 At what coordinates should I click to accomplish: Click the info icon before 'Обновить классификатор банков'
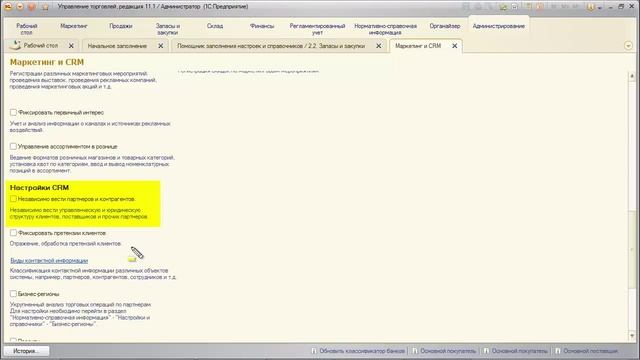(x=314, y=351)
